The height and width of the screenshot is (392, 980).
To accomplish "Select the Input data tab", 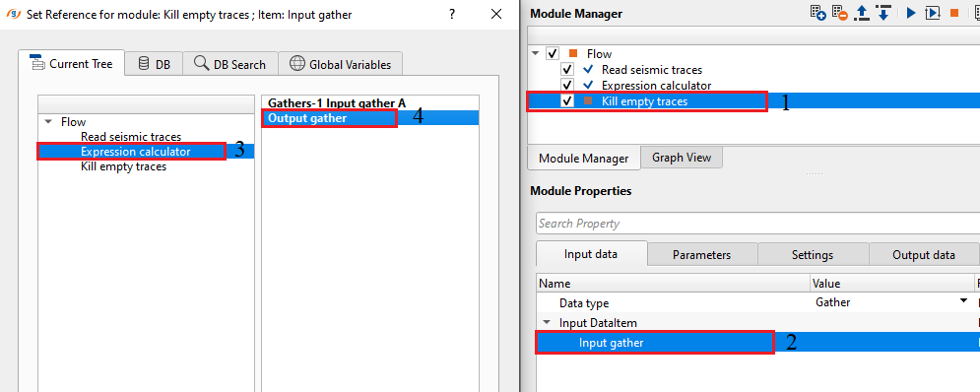I will pos(591,254).
